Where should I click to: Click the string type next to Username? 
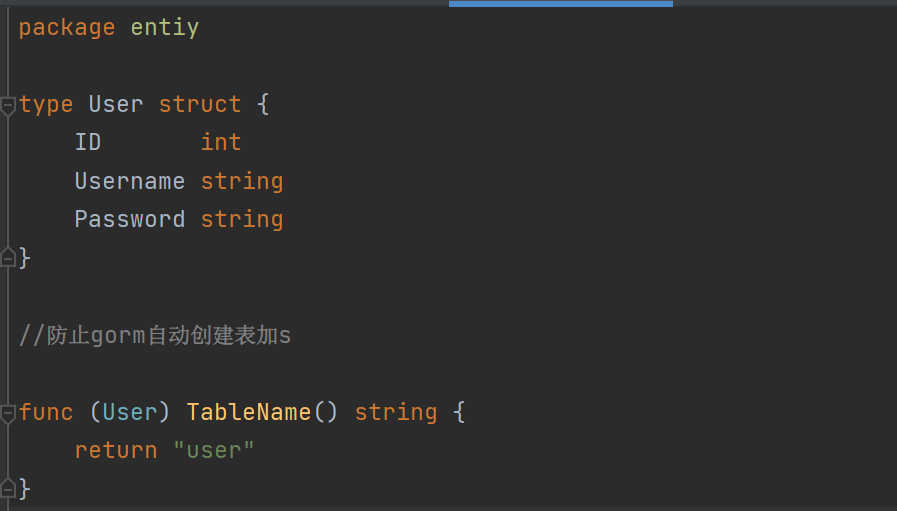[242, 182]
